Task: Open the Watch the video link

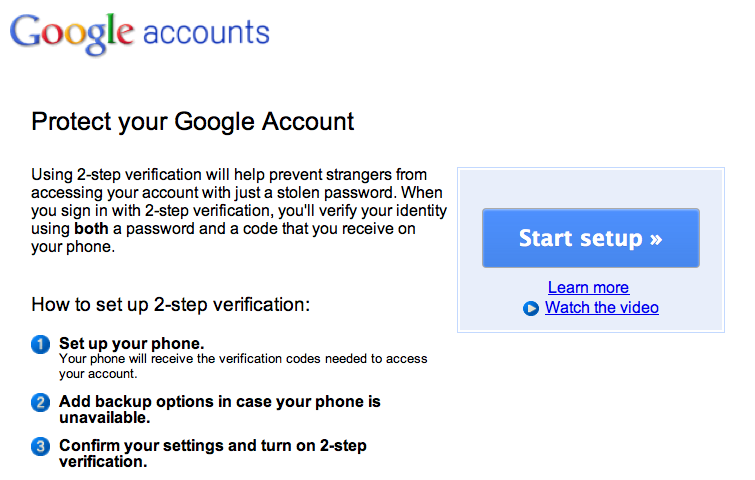Action: click(x=601, y=308)
